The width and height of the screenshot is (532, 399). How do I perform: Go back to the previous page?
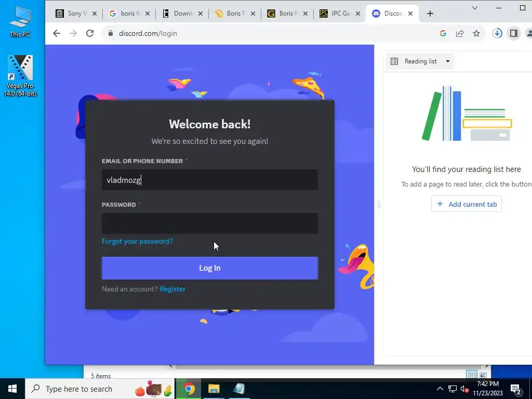tap(57, 33)
